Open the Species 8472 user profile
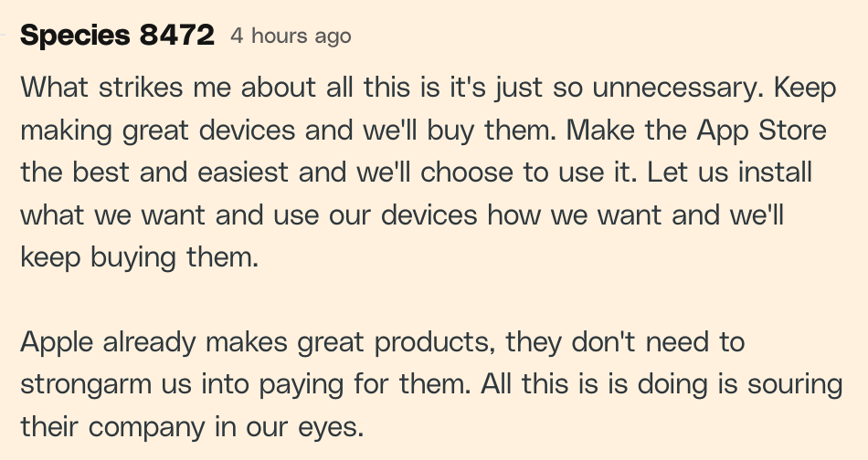 (117, 36)
